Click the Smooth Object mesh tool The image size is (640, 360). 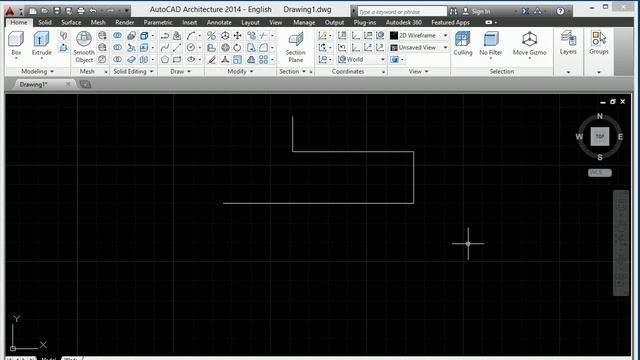[x=84, y=47]
